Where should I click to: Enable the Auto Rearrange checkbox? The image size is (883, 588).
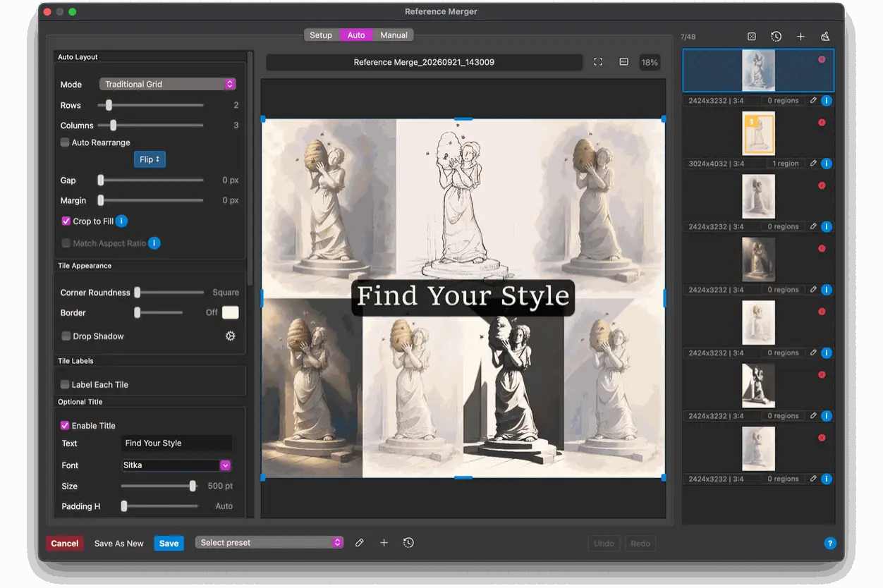[x=65, y=142]
